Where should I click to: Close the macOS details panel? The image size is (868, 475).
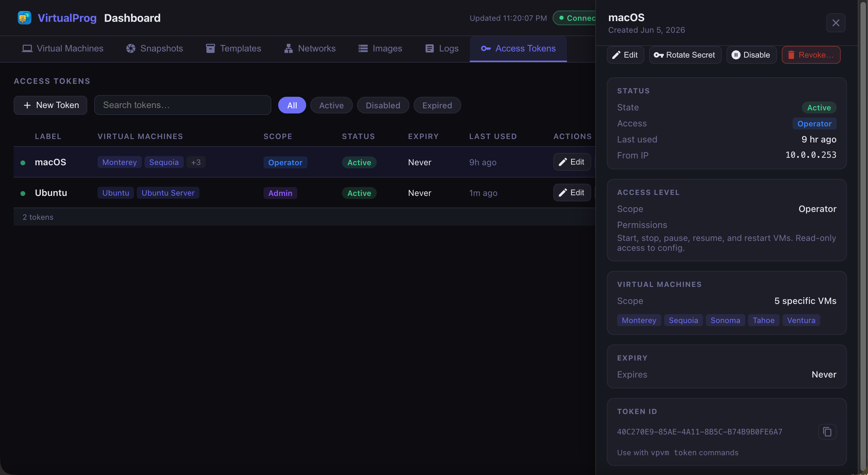[836, 23]
